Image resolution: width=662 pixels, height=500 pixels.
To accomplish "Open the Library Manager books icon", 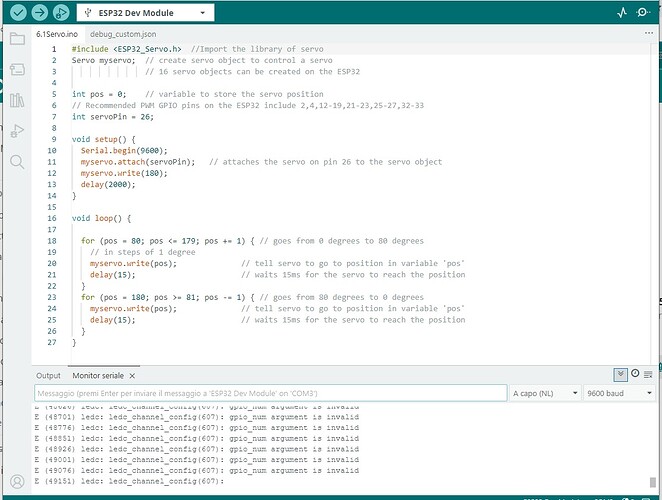I will [x=17, y=100].
